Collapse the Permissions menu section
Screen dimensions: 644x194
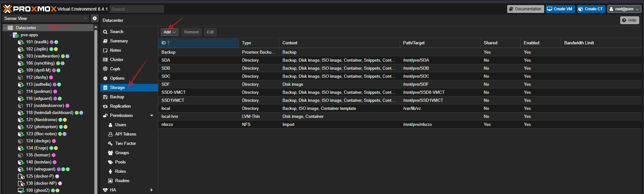(152, 116)
